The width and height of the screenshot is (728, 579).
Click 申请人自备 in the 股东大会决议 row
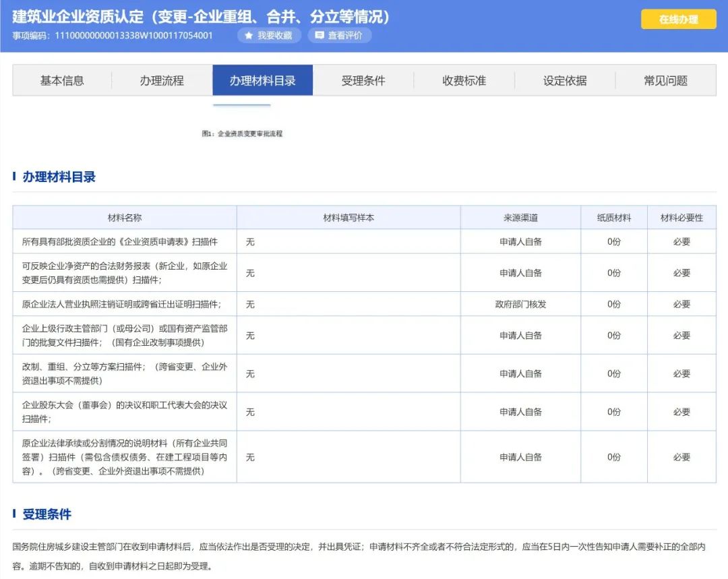tap(520, 412)
